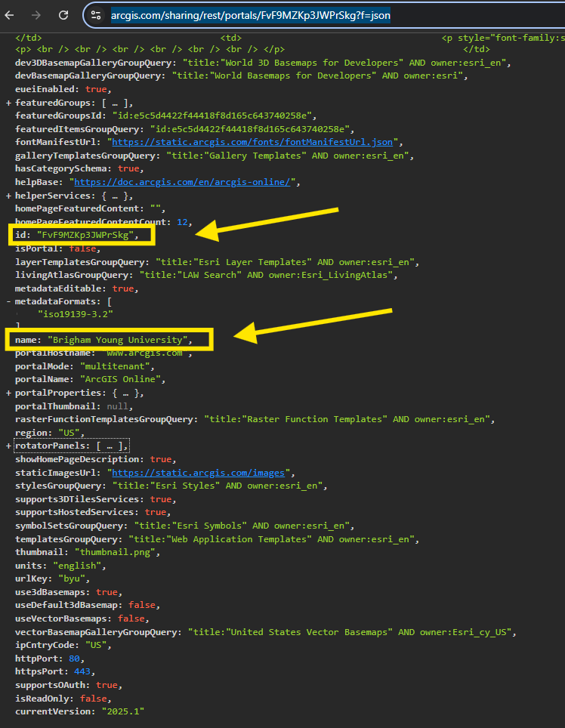
Task: Click the stylesGroupQuery key
Action: pos(58,486)
